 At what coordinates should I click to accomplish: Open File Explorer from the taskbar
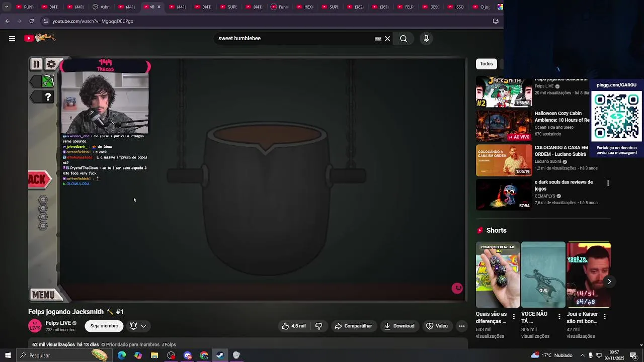[154, 355]
